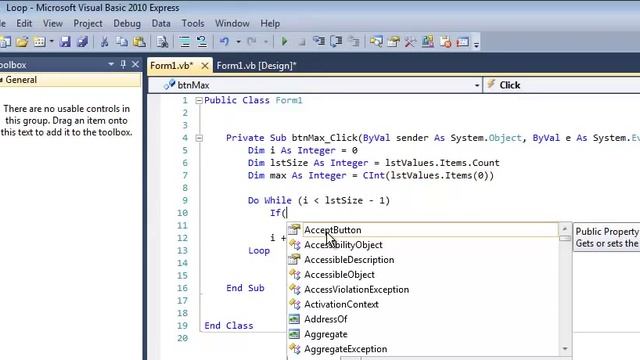
Task: Open the Redo history dropdown arrow
Action: pos(266,42)
